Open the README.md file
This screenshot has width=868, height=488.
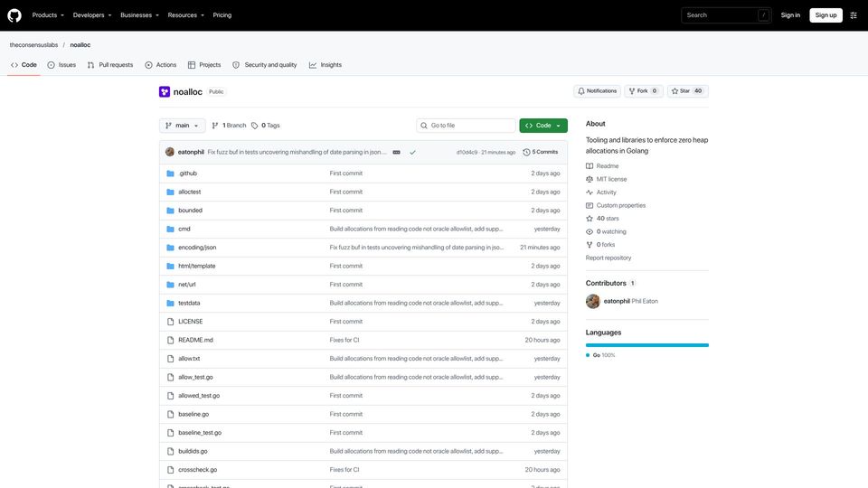pyautogui.click(x=195, y=341)
